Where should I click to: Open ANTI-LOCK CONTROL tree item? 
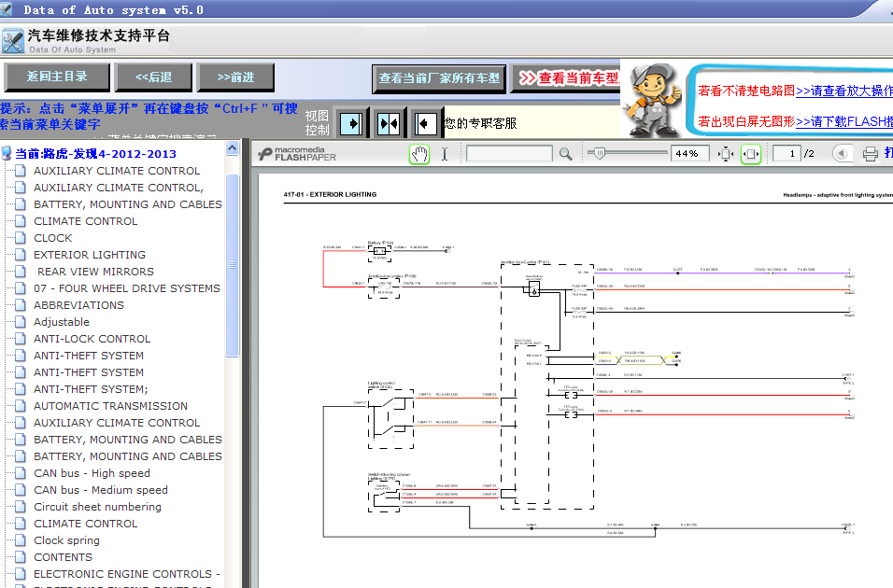(x=92, y=339)
